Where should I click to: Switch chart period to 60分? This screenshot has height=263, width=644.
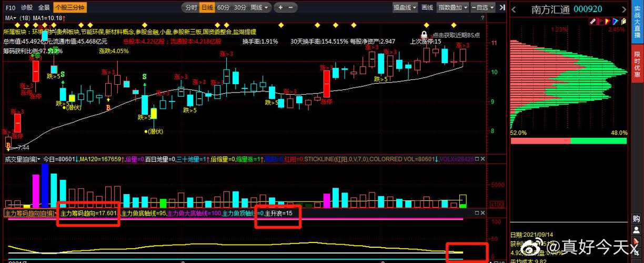coord(224,7)
